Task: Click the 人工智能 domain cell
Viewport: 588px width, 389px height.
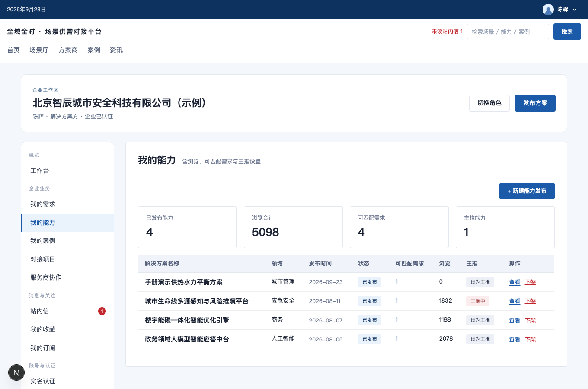Action: coord(283,338)
